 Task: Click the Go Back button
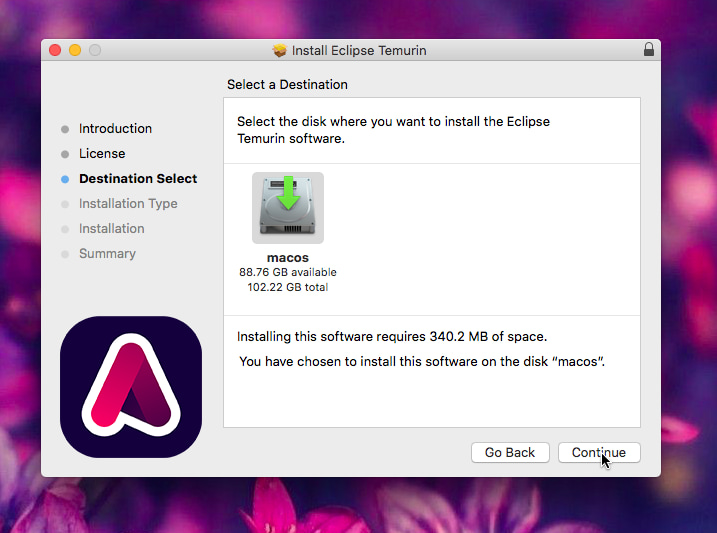click(510, 453)
